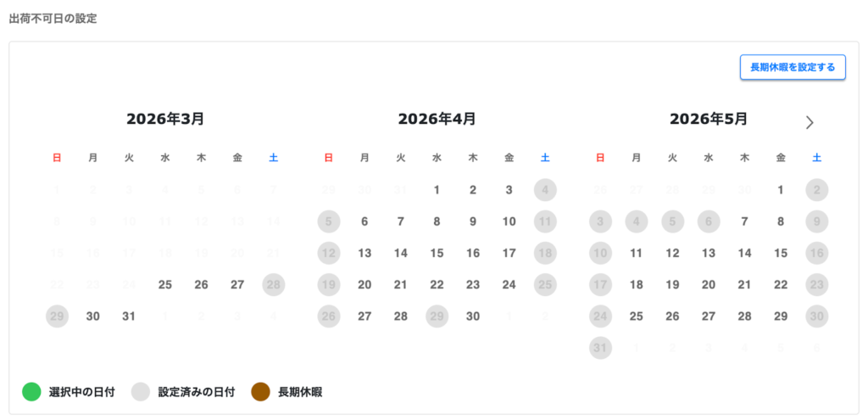
Task: Toggle March 28 shipping-unavailable date
Action: tap(274, 285)
